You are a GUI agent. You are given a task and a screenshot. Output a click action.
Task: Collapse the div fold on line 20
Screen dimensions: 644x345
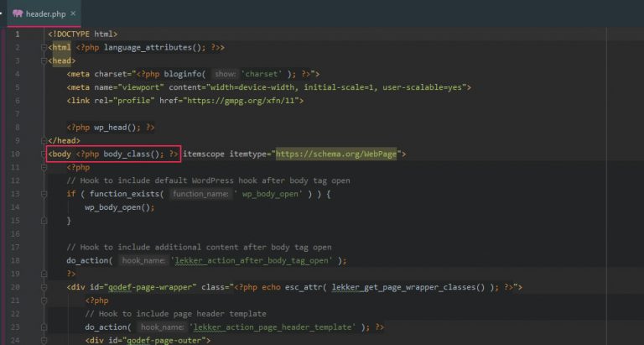44,287
